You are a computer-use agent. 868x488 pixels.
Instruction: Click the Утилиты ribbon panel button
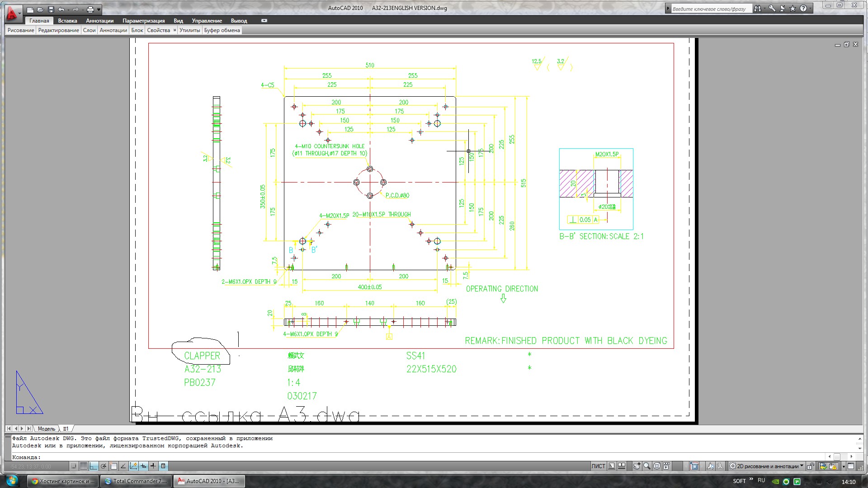coord(189,30)
